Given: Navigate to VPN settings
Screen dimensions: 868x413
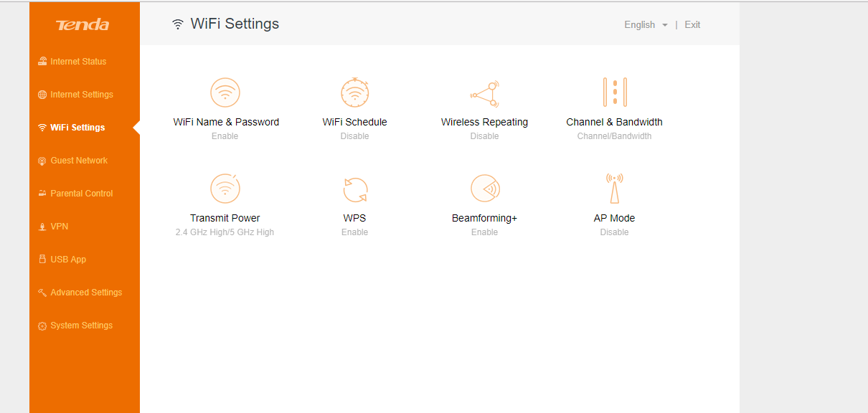Looking at the screenshot, I should tap(60, 227).
